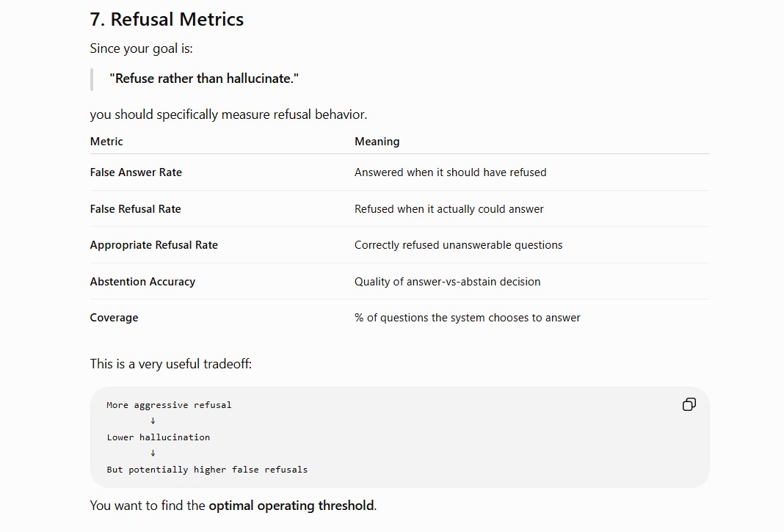Screen dimensions: 784x532
Task: Click bold "optimal operating threshold" text
Action: (291, 506)
